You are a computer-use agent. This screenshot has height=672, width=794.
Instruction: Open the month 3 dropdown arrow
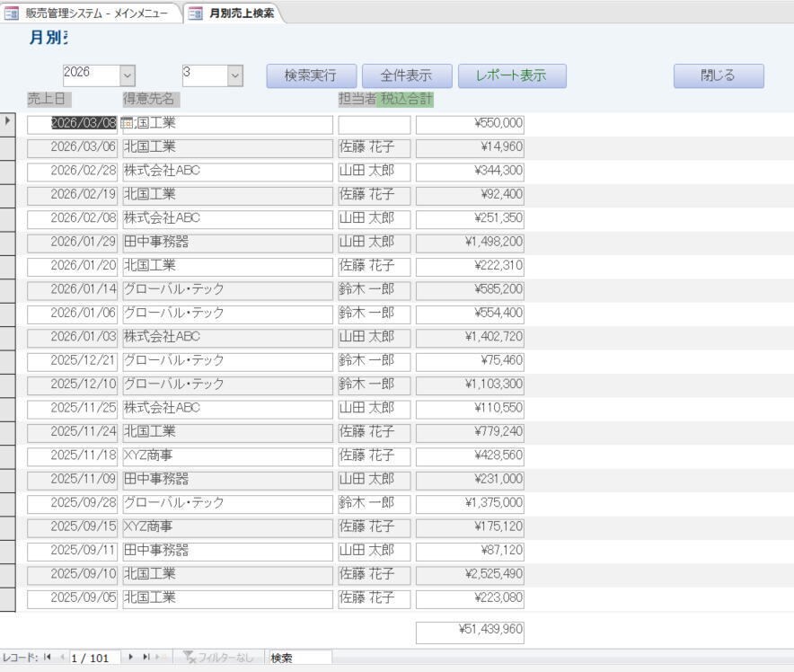(234, 76)
